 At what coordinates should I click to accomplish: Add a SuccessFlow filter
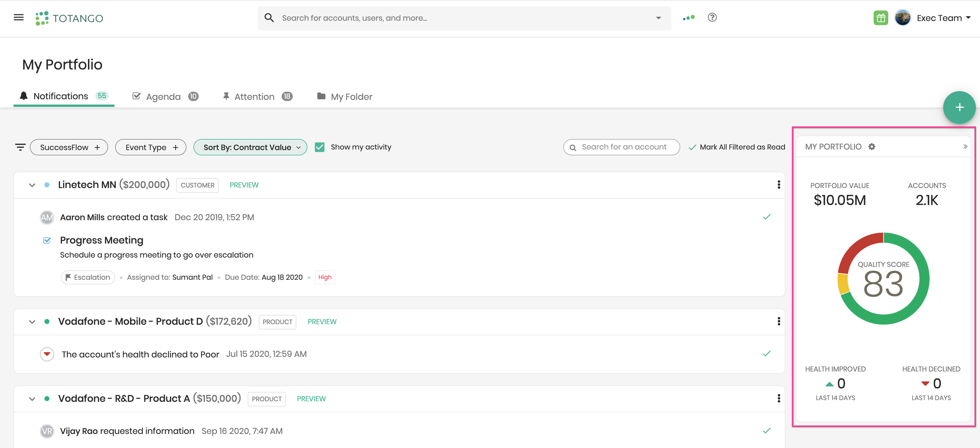(69, 147)
